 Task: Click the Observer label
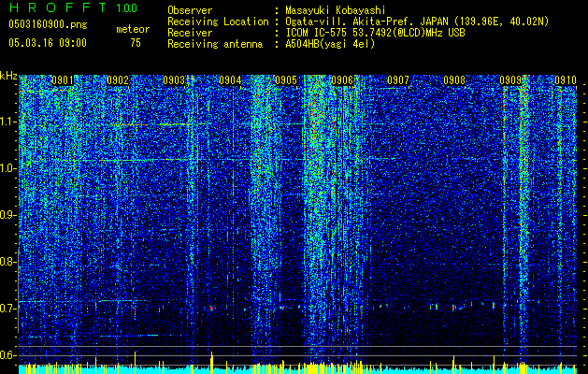[x=190, y=10]
